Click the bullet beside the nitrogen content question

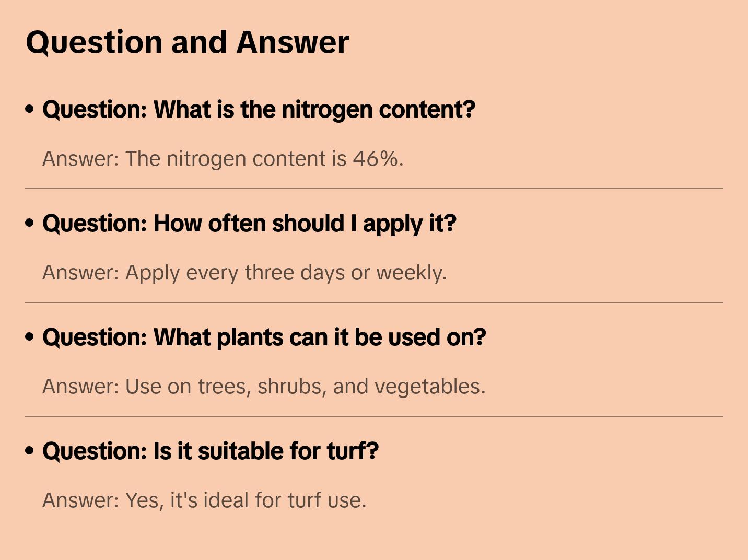30,109
